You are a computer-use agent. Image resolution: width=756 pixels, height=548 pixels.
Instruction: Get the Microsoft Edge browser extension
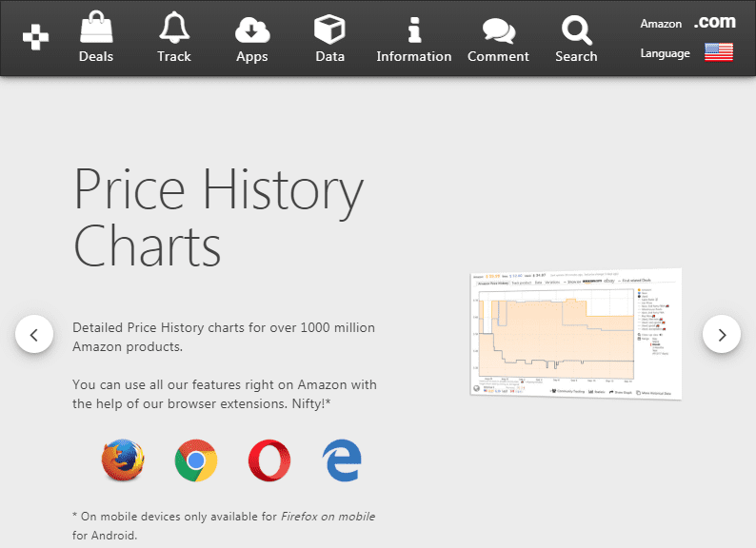pyautogui.click(x=342, y=461)
